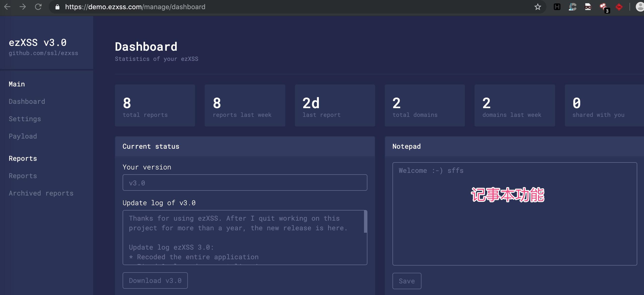This screenshot has width=644, height=295.
Task: Click the address bar URL
Action: coord(135,7)
